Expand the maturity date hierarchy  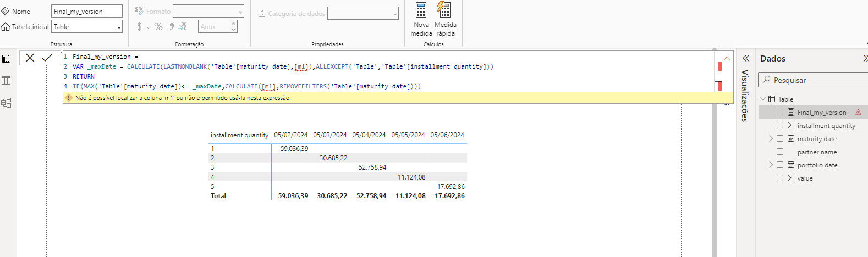(771, 138)
